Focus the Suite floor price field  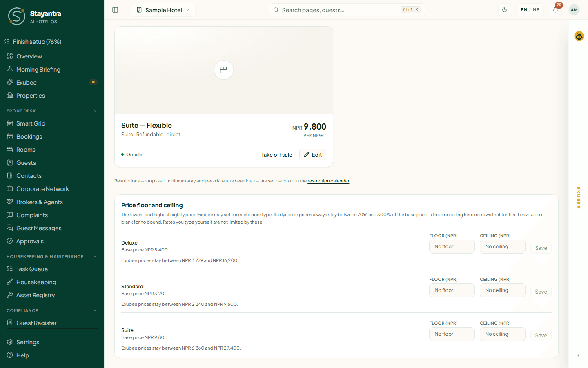click(452, 334)
